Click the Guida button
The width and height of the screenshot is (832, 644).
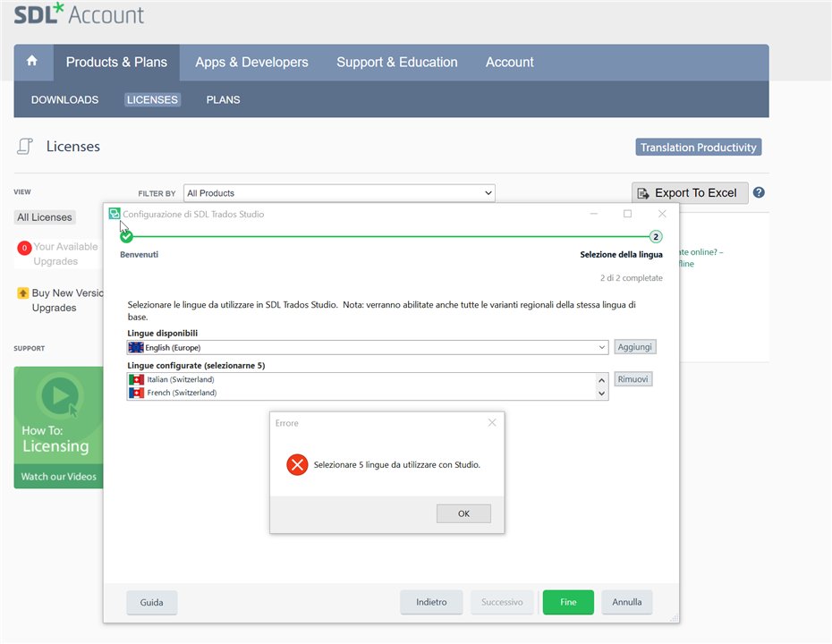point(151,603)
